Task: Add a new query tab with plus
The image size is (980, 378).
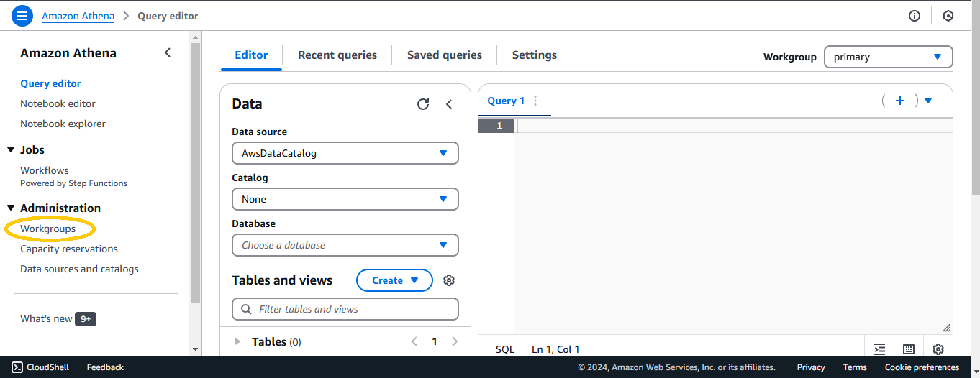Action: (x=900, y=101)
